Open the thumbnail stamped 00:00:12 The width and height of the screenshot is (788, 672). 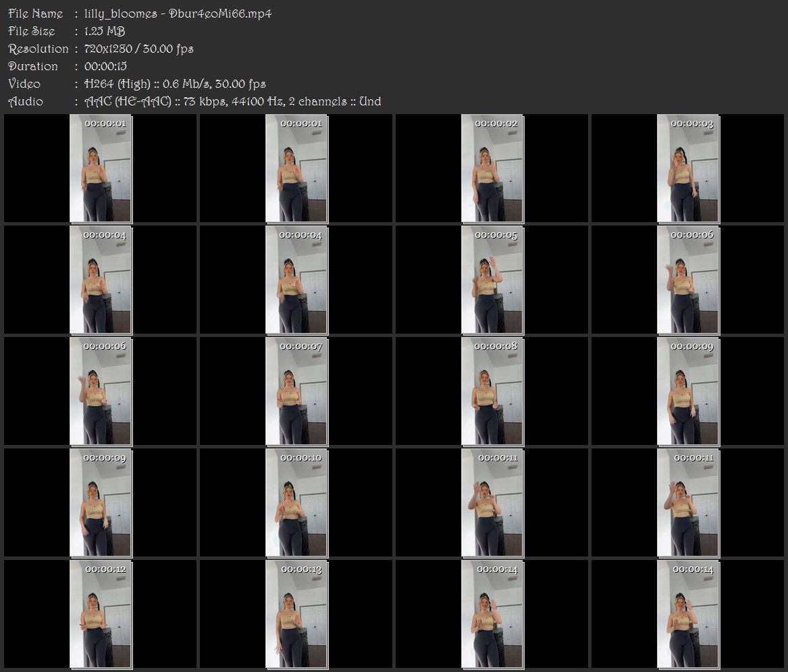pos(101,615)
